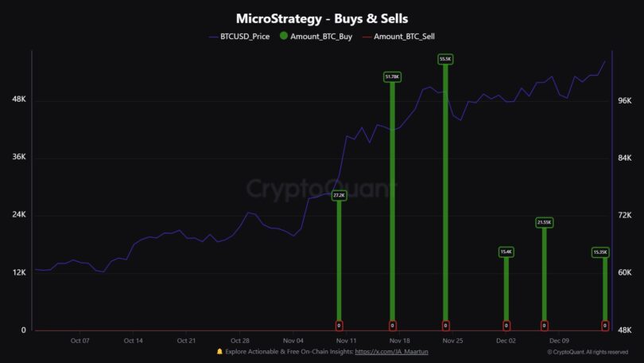Click the CryptoQuant watermark in chart center

(321, 189)
